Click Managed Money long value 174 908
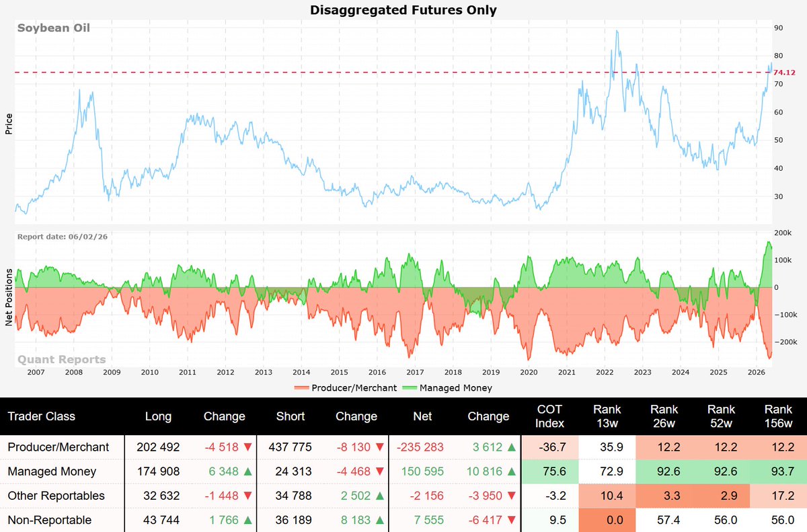807x532 pixels. click(159, 471)
